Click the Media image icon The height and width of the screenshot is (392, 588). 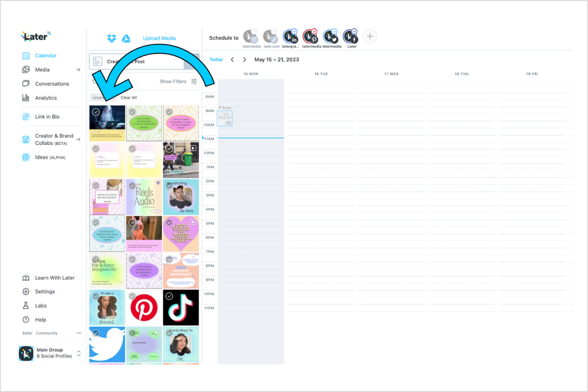point(26,70)
